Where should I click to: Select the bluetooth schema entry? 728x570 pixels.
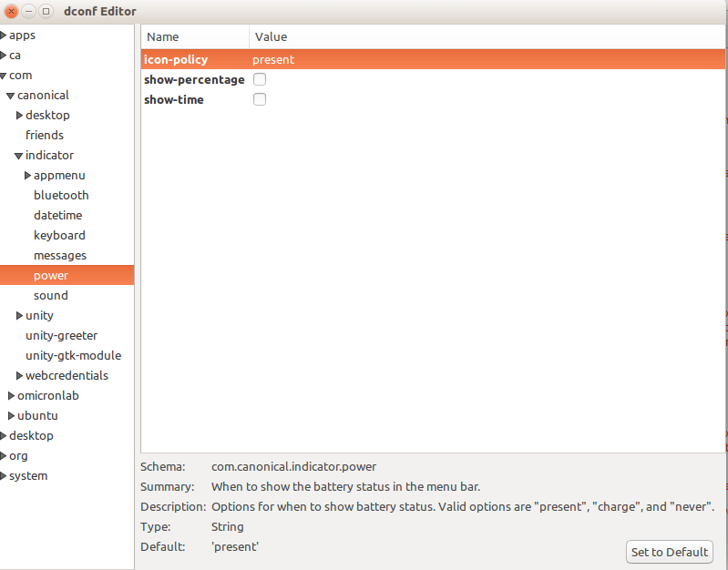(x=61, y=196)
